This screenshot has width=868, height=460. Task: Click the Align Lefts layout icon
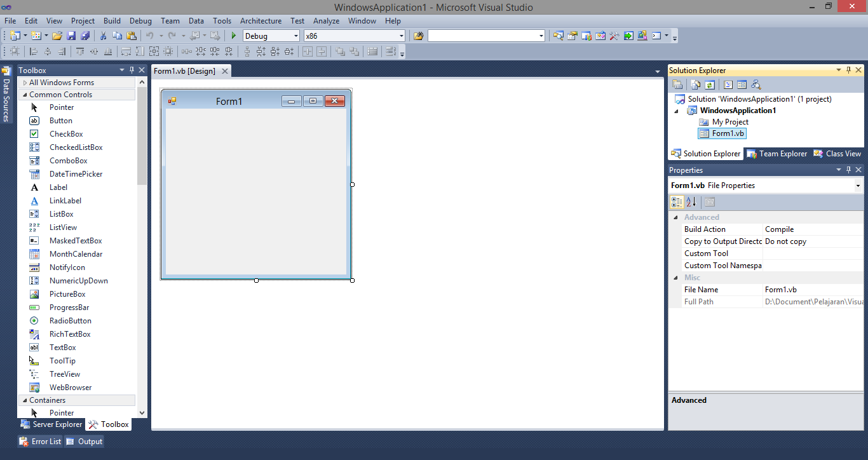tap(34, 51)
